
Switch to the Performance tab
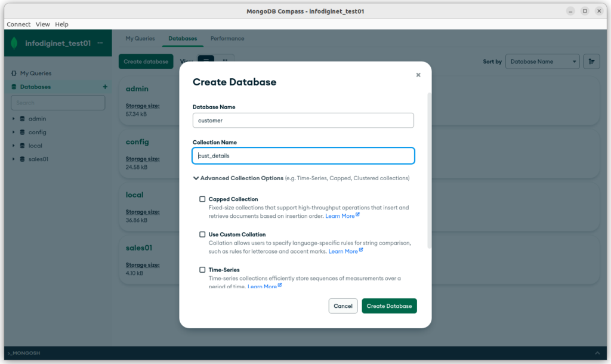pyautogui.click(x=227, y=39)
